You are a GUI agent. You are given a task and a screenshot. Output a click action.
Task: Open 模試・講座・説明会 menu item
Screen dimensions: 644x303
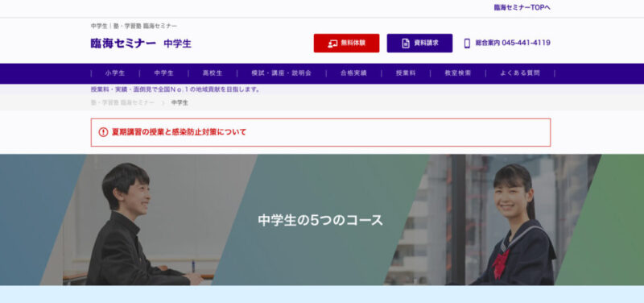[x=281, y=73]
